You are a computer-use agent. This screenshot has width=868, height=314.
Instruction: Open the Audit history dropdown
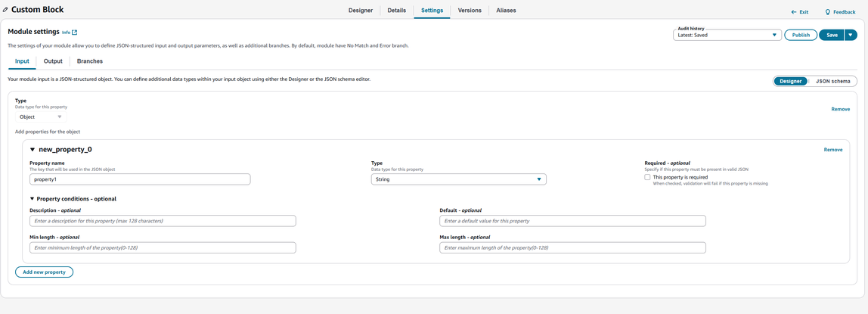(727, 35)
